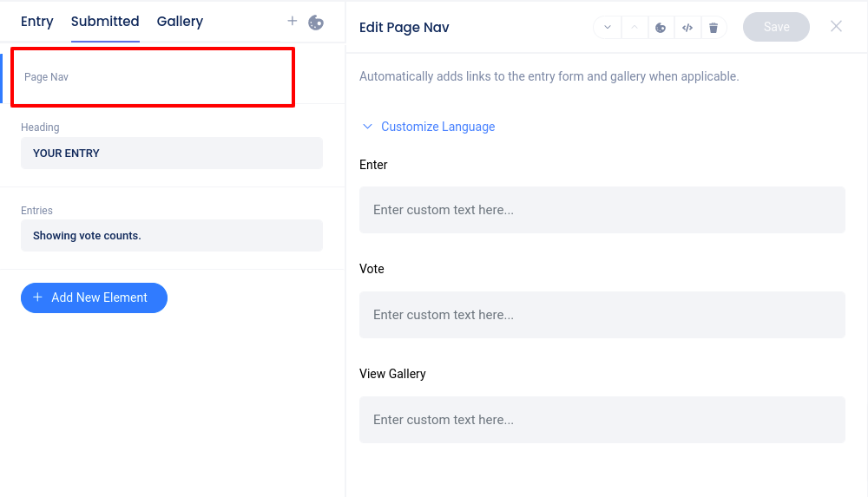The image size is (868, 497).
Task: Click the Add New Element button
Action: click(x=94, y=298)
